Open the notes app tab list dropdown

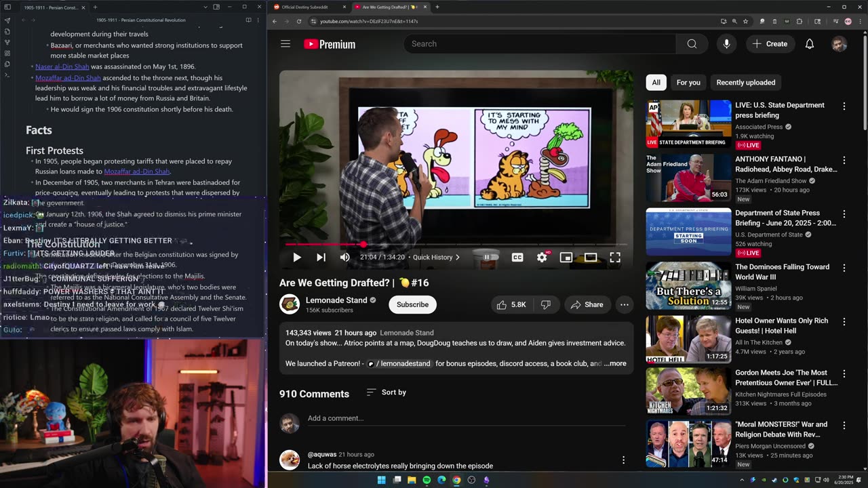pyautogui.click(x=205, y=7)
